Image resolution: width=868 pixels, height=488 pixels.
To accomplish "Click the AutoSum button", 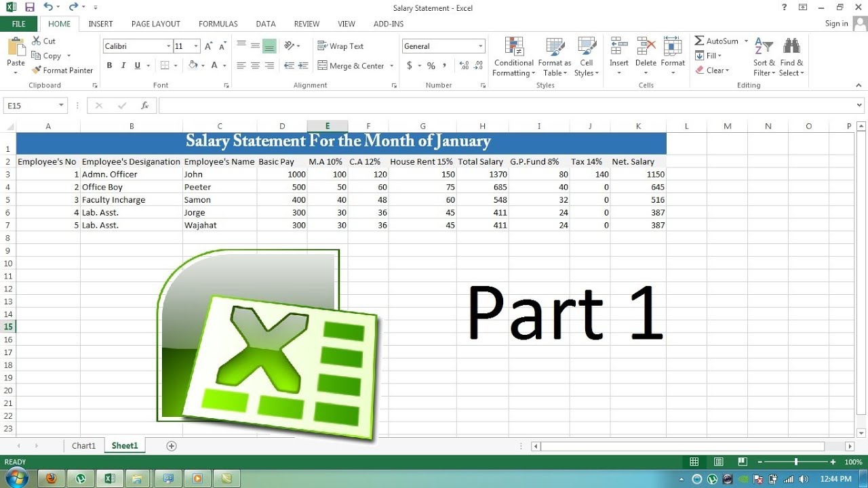I will pyautogui.click(x=717, y=41).
